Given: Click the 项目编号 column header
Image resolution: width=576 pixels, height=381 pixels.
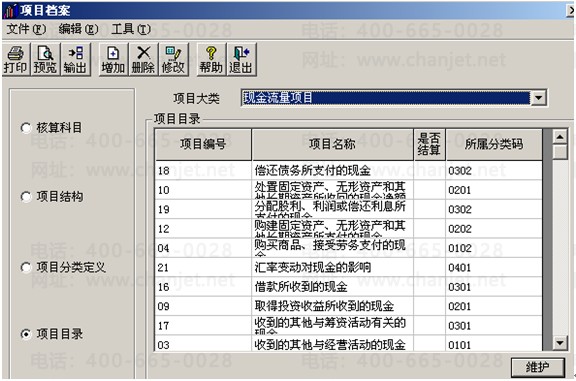Looking at the screenshot, I should 203,144.
